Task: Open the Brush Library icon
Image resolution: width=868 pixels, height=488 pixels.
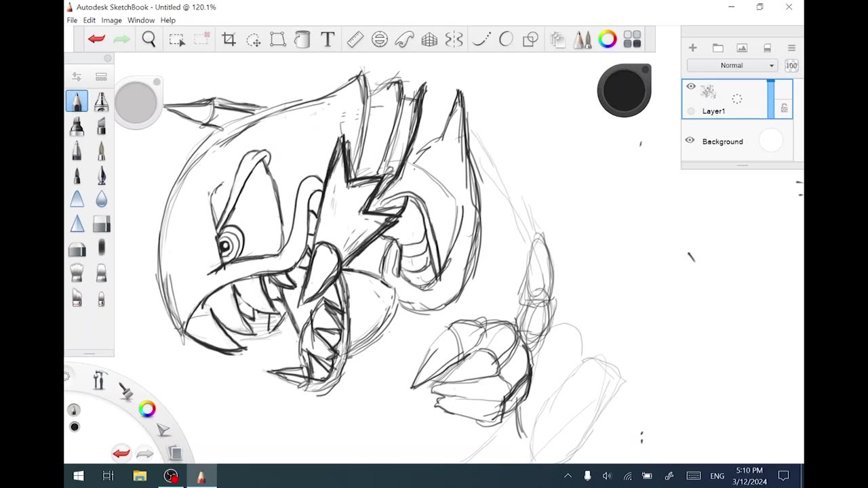Action: coord(101,77)
